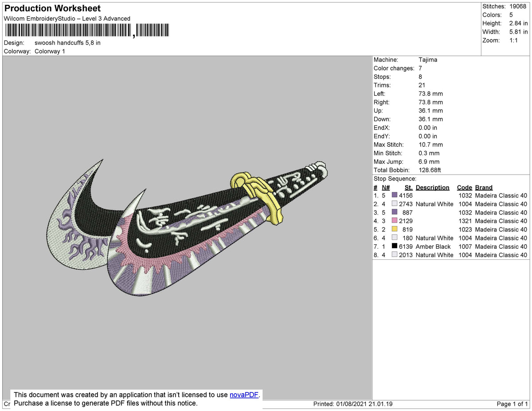Click the white swatch for stop 2
532x411 pixels.
coord(395,204)
